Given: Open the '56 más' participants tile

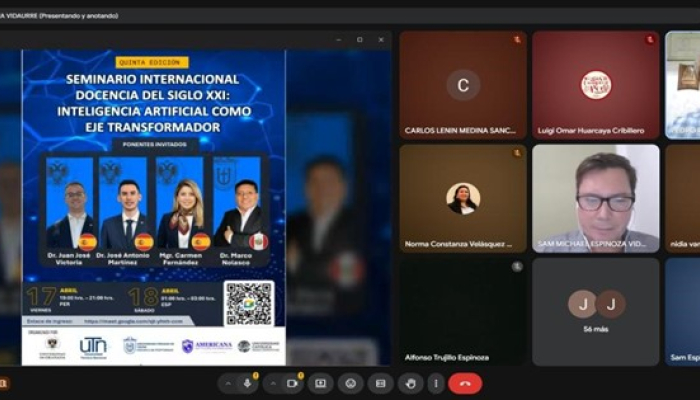Looking at the screenshot, I should coord(595,311).
